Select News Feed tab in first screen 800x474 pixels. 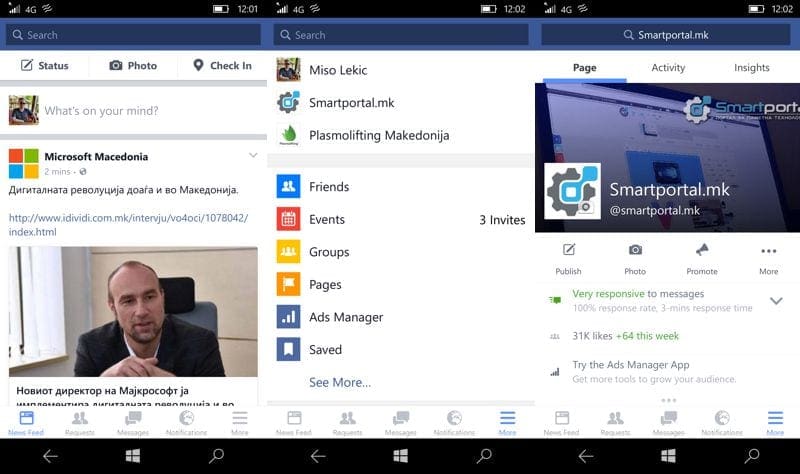tap(26, 423)
